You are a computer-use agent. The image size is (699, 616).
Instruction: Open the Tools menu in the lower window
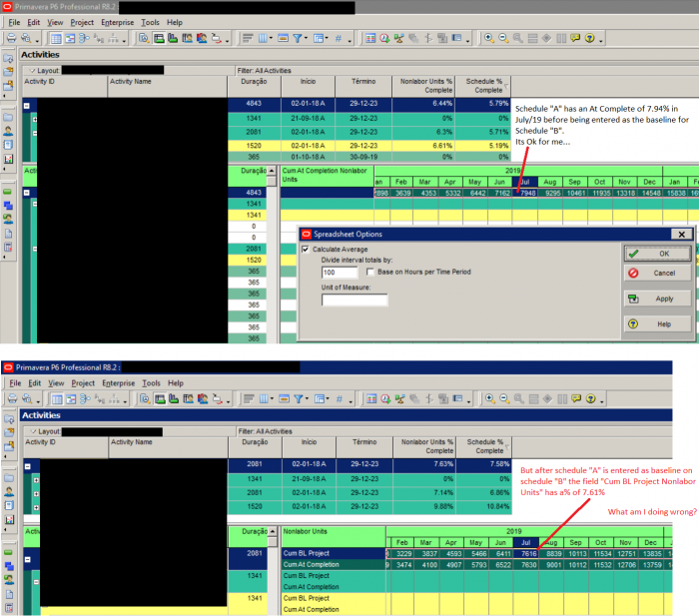pyautogui.click(x=151, y=383)
